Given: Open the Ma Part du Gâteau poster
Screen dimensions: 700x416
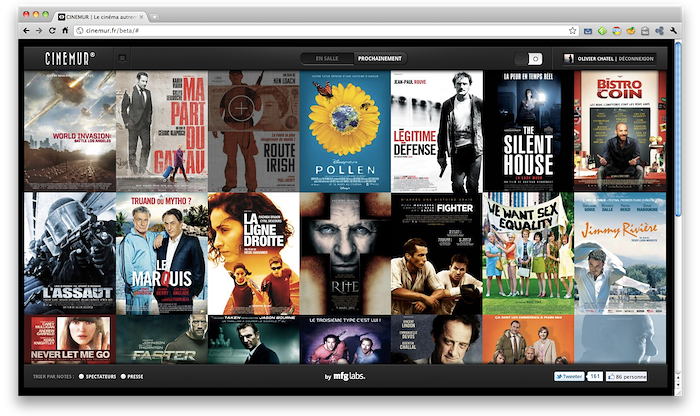Looking at the screenshot, I should click(x=162, y=131).
